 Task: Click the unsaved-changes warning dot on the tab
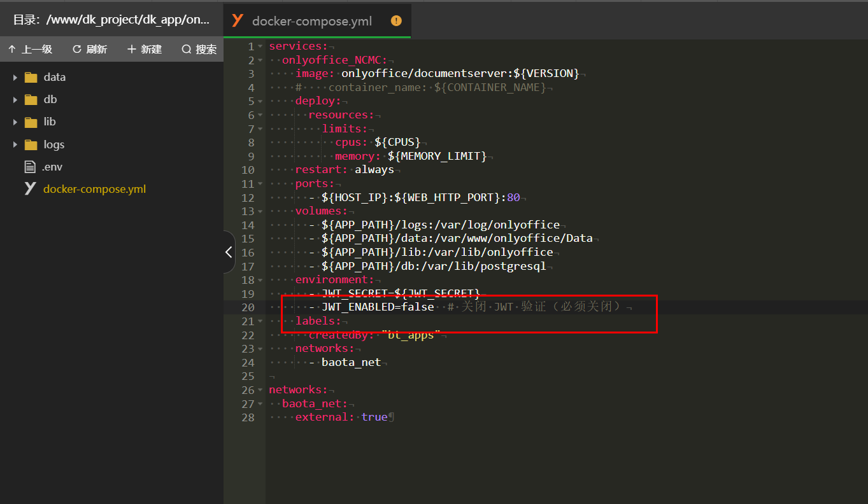395,20
